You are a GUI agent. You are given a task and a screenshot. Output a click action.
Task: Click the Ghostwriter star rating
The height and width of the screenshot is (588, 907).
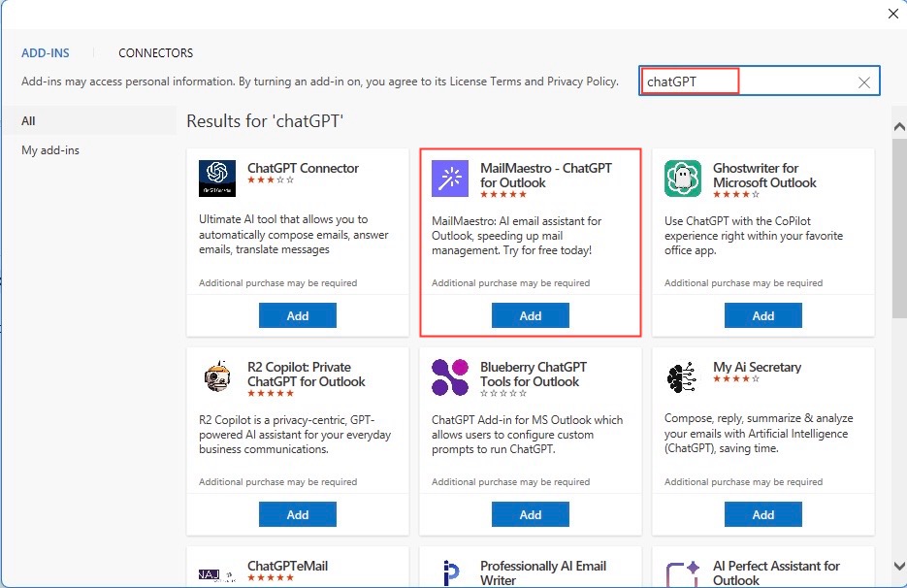(x=735, y=194)
